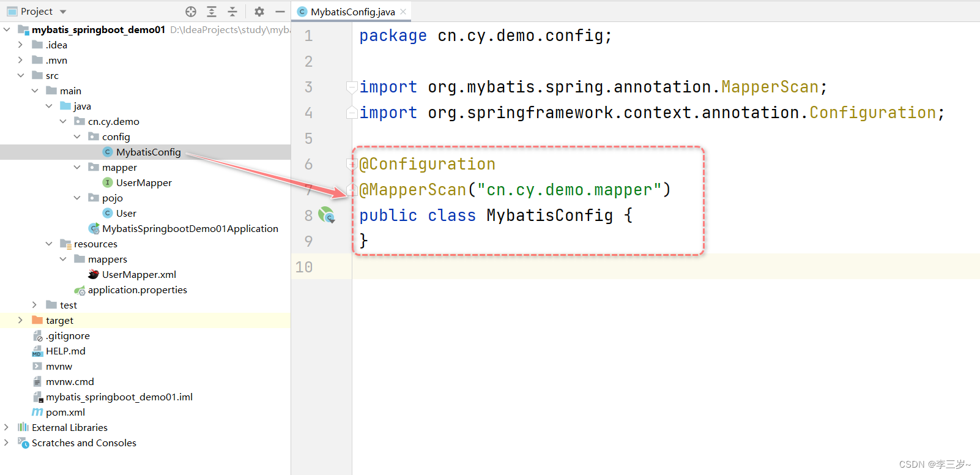The width and height of the screenshot is (980, 475).
Task: Click the pom.xml Maven icon
Action: (x=37, y=412)
